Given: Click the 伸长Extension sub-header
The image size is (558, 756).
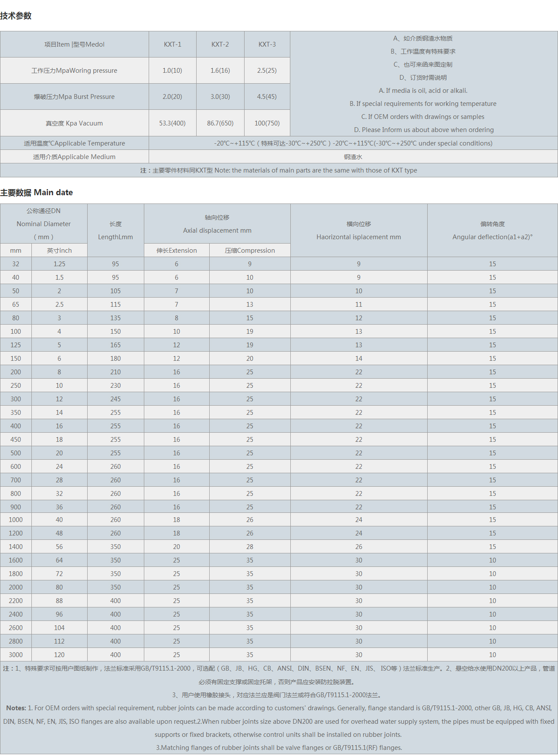Looking at the screenshot, I should coord(177,251).
